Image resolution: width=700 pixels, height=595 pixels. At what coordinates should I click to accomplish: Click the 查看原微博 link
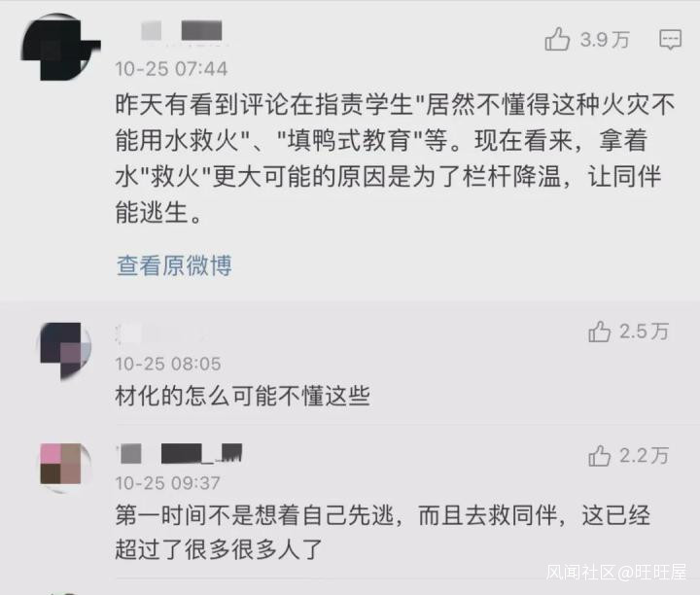(174, 265)
